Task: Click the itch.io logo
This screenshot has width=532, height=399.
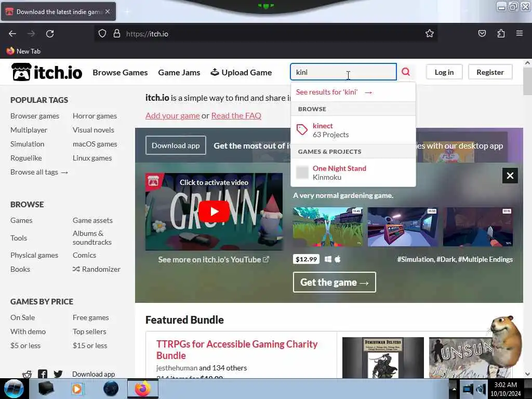Action: (x=46, y=72)
